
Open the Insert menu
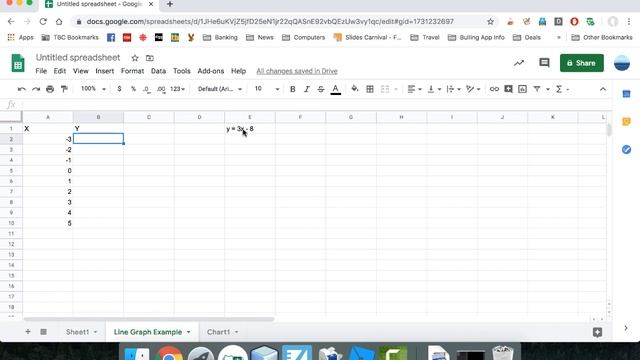tap(104, 71)
